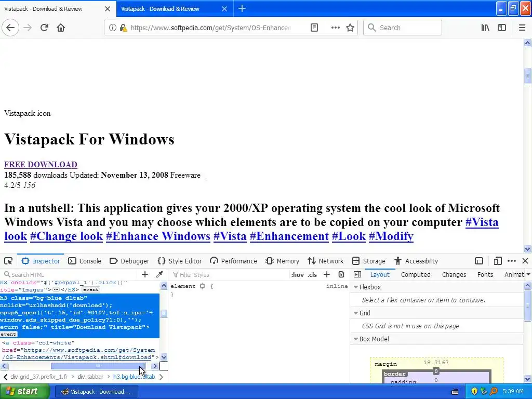Open the #Change look hashtag link
This screenshot has width=532, height=399.
[66, 236]
